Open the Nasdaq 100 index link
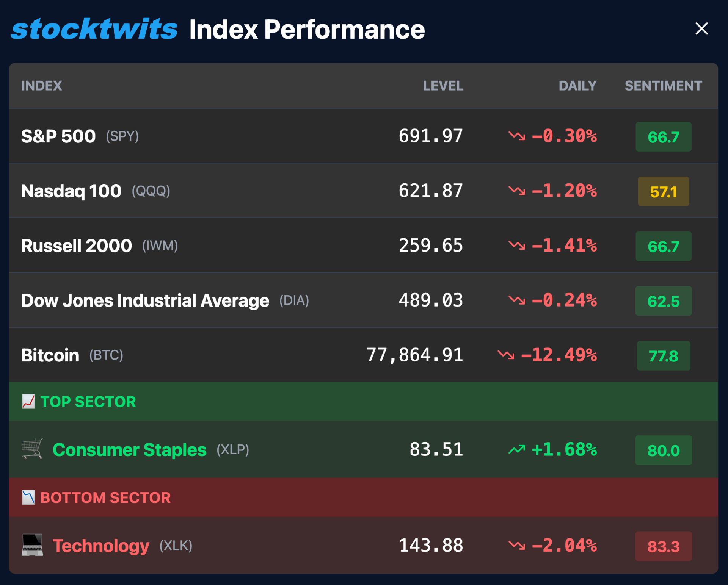 click(x=71, y=191)
